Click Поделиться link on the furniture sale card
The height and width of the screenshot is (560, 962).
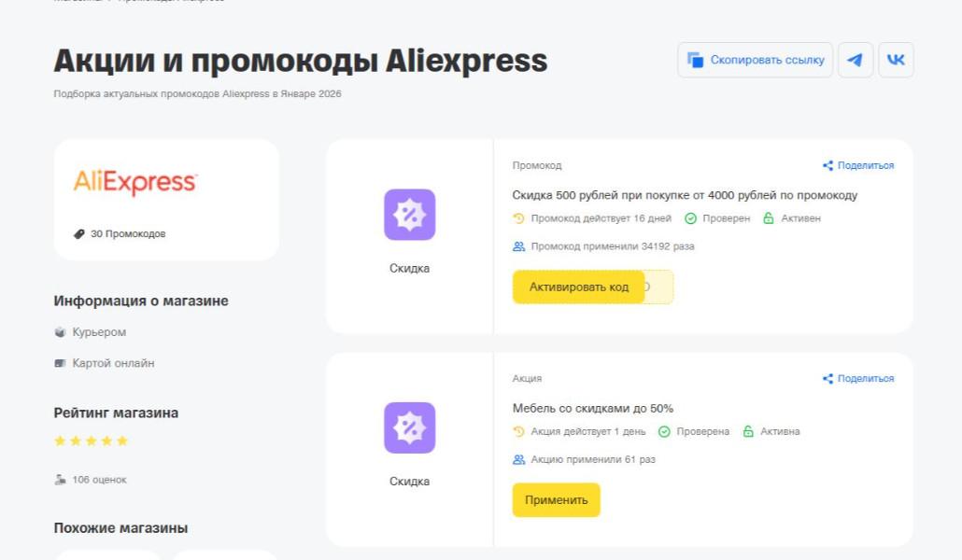point(865,379)
